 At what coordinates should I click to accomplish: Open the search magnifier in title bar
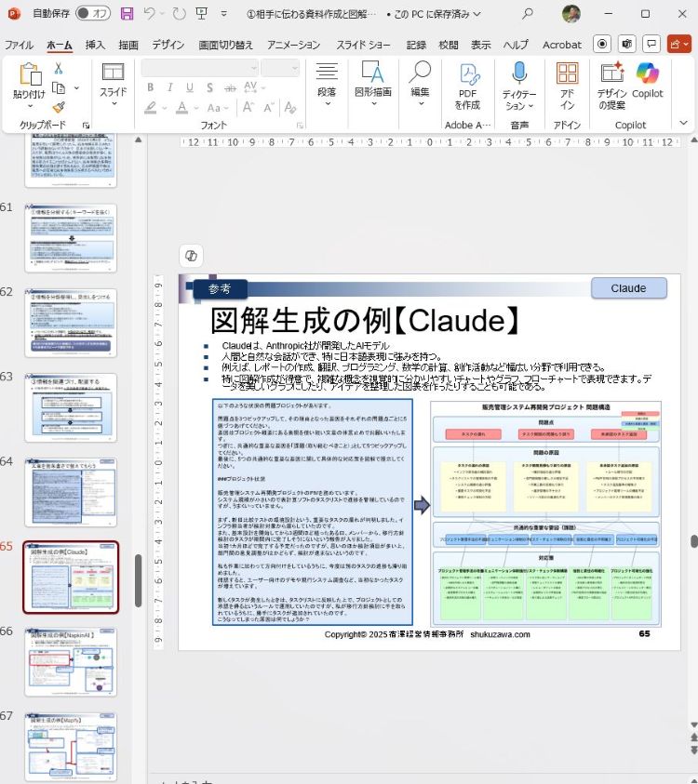(x=527, y=14)
